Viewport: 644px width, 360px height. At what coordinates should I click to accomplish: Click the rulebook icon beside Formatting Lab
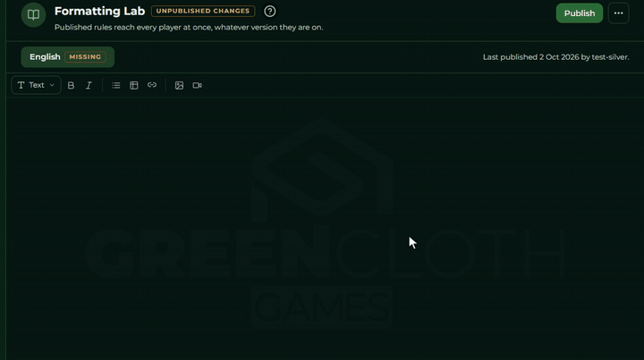(x=33, y=15)
